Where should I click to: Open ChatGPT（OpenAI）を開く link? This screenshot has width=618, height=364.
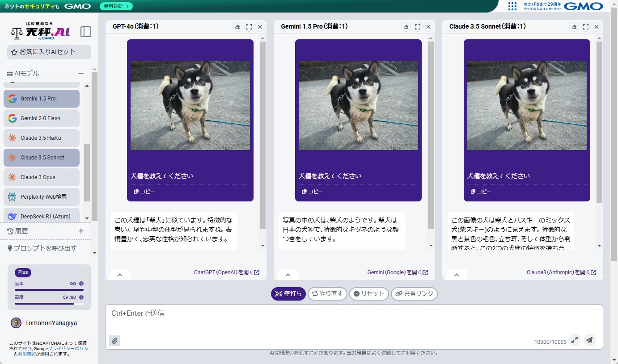click(x=225, y=272)
